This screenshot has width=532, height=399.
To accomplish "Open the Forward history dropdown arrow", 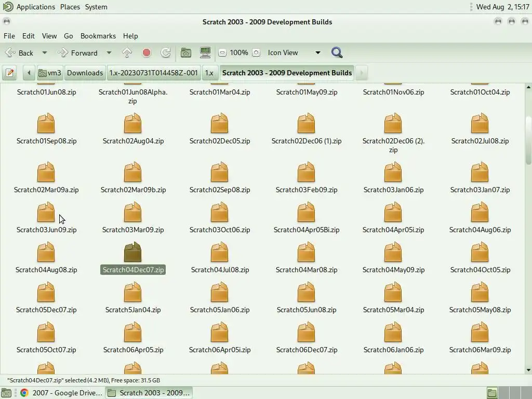I will (109, 53).
